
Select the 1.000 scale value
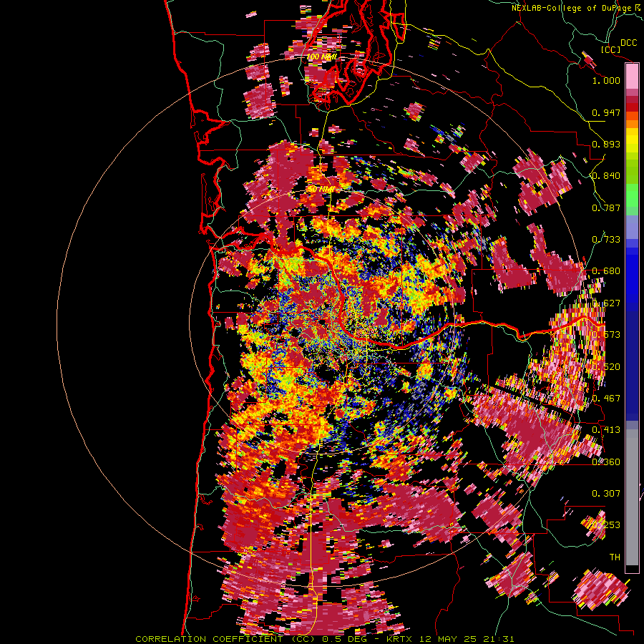pyautogui.click(x=606, y=80)
